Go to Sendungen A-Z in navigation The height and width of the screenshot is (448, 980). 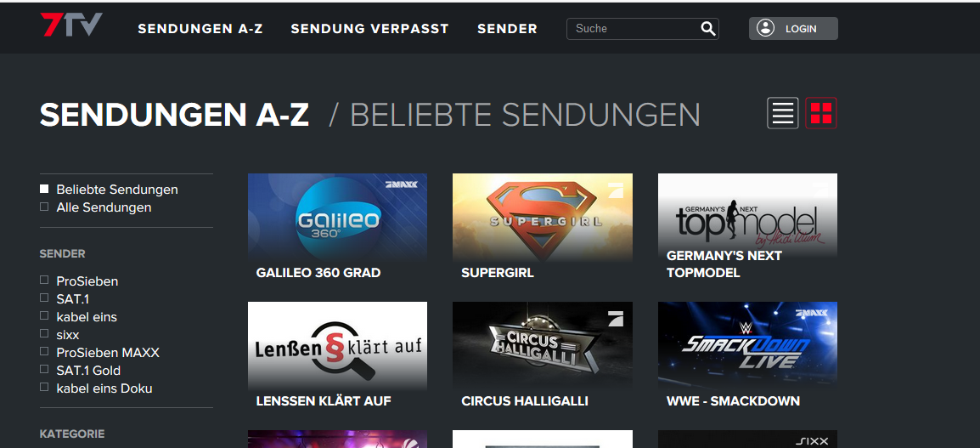tap(200, 29)
